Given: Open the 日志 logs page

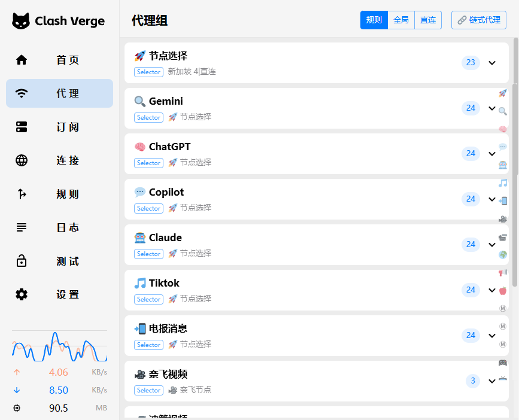Looking at the screenshot, I should coord(60,227).
